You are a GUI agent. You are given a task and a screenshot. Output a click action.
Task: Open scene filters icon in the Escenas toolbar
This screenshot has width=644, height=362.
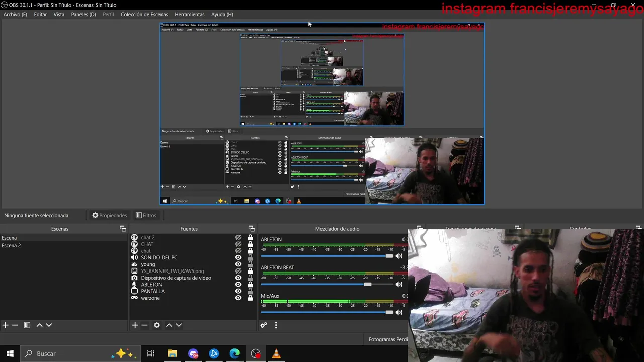pos(27,325)
